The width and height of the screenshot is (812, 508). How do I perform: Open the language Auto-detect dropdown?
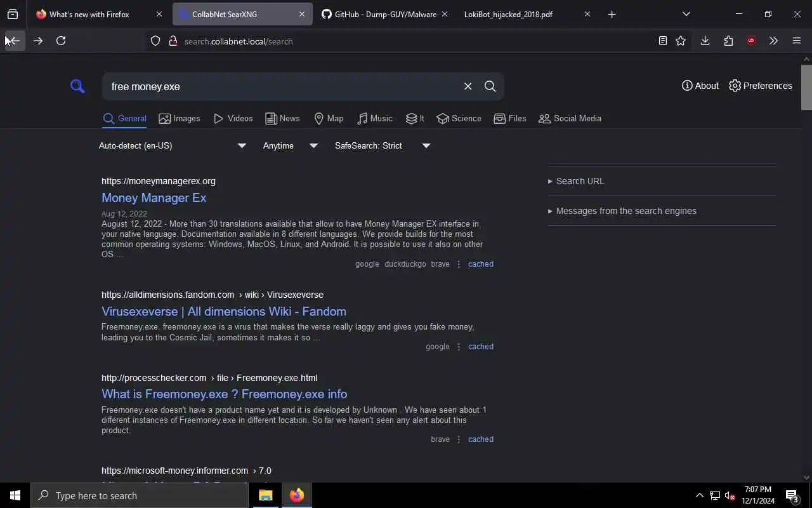pos(173,145)
